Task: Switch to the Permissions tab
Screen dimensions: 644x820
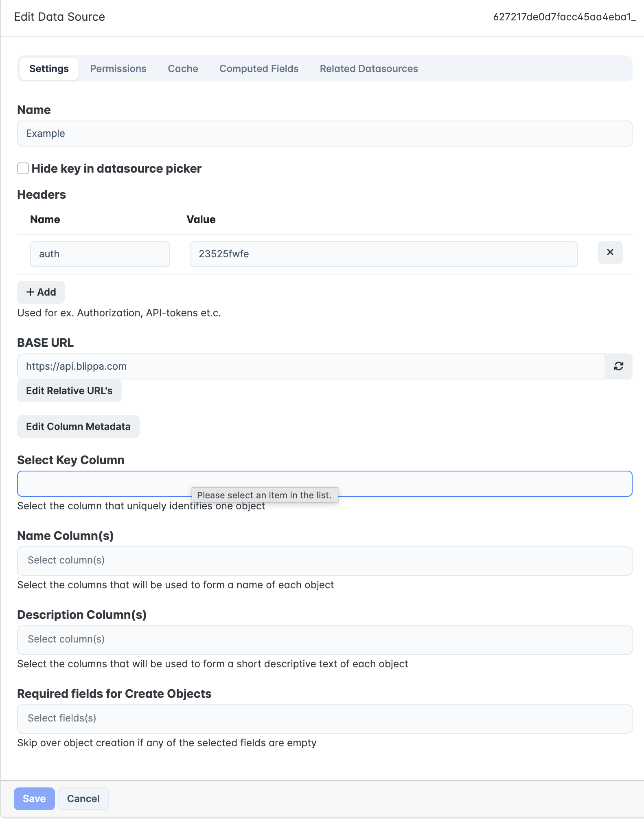Action: [x=118, y=69]
